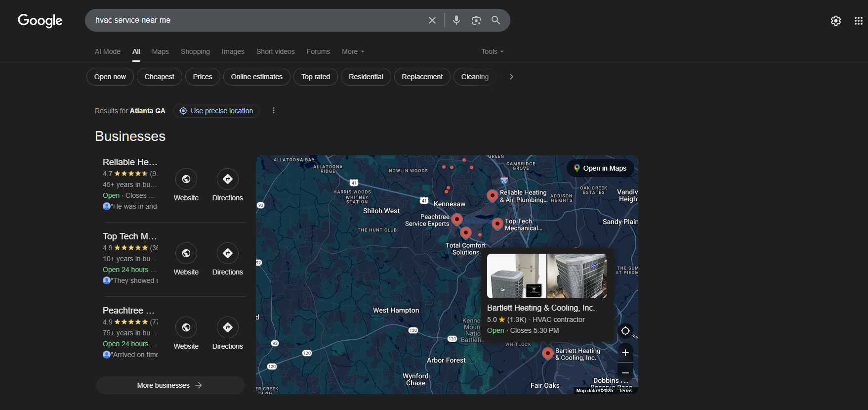Click Use precise location button

[x=216, y=111]
